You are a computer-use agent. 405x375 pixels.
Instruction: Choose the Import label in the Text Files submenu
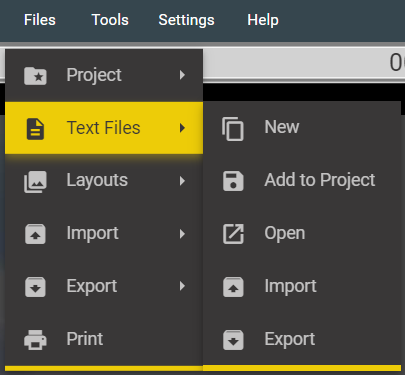290,287
